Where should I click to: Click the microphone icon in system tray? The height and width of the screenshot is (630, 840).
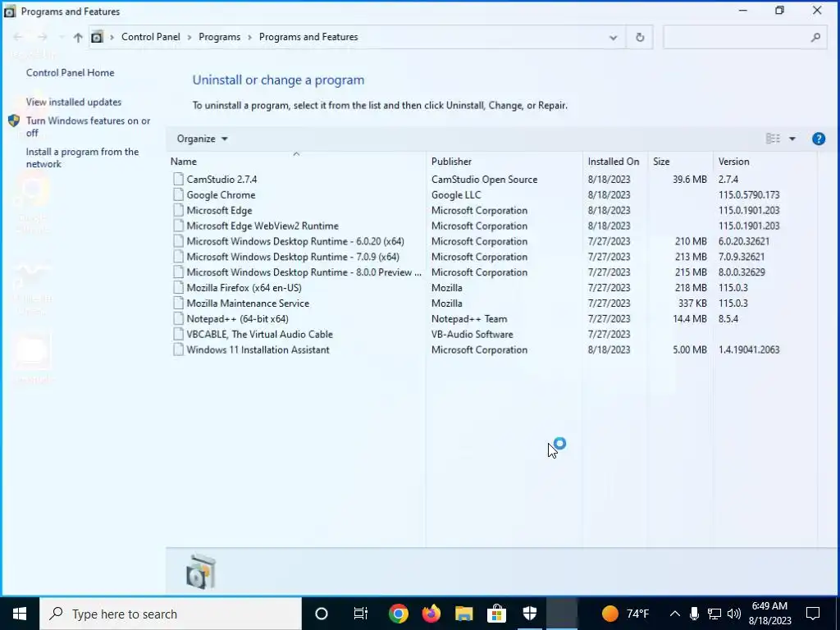(694, 614)
